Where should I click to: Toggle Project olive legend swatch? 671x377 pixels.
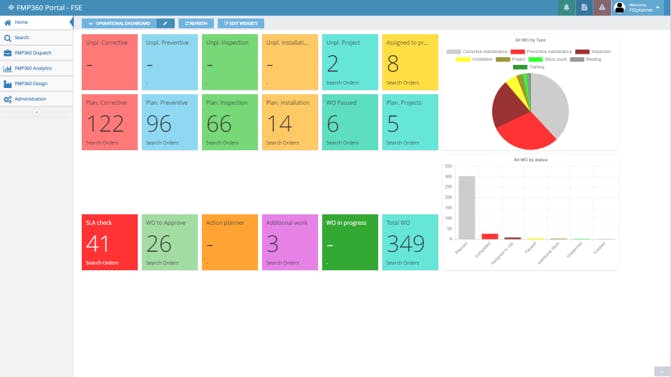point(503,59)
